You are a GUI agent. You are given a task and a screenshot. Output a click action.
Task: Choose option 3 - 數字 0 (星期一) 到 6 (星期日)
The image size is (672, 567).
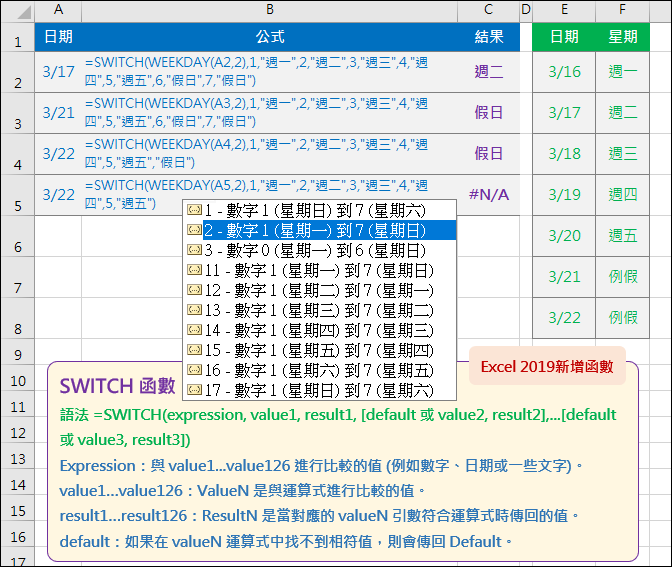pos(319,250)
